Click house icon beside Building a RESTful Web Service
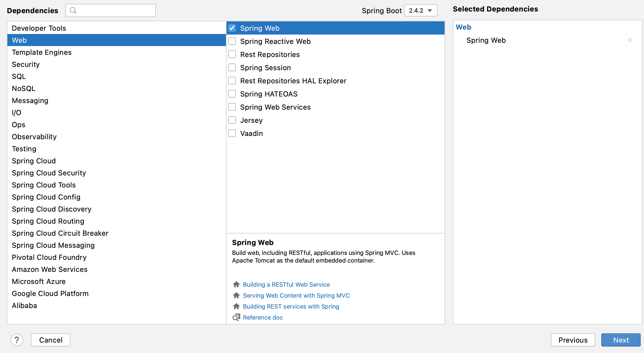This screenshot has height=353, width=644. (236, 284)
